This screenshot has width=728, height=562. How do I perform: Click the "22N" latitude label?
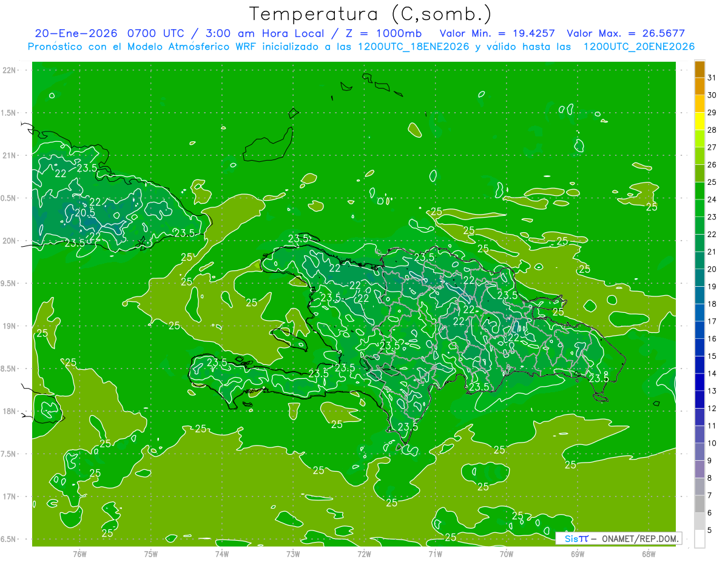9,70
